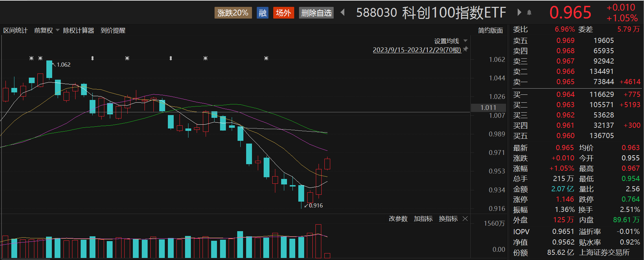Expand the 前复权 adjustment dropdown
The width and height of the screenshot is (644, 260).
coord(47,31)
